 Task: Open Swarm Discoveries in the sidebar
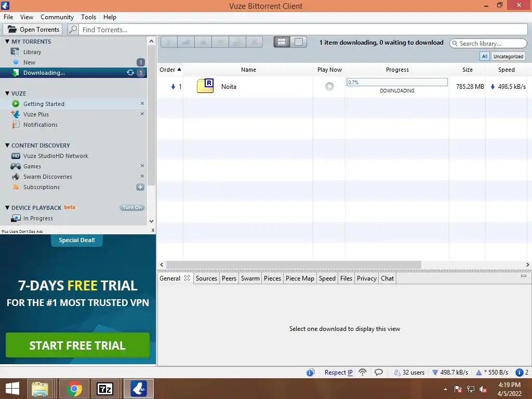(47, 177)
